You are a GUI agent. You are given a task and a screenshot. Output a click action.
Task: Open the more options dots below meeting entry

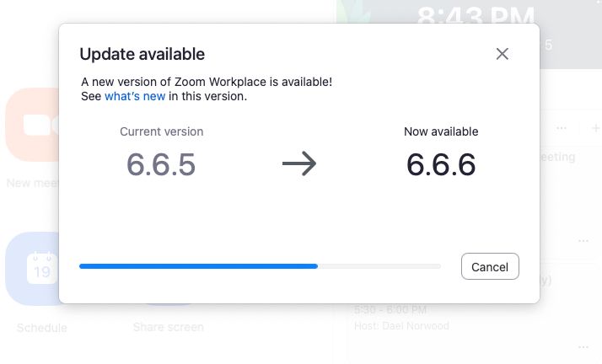click(x=583, y=347)
